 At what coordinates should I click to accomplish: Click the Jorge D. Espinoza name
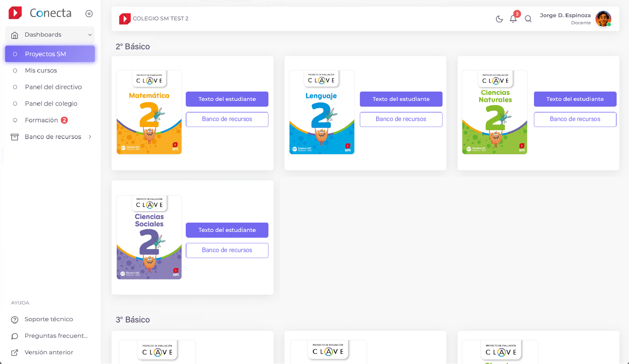565,15
